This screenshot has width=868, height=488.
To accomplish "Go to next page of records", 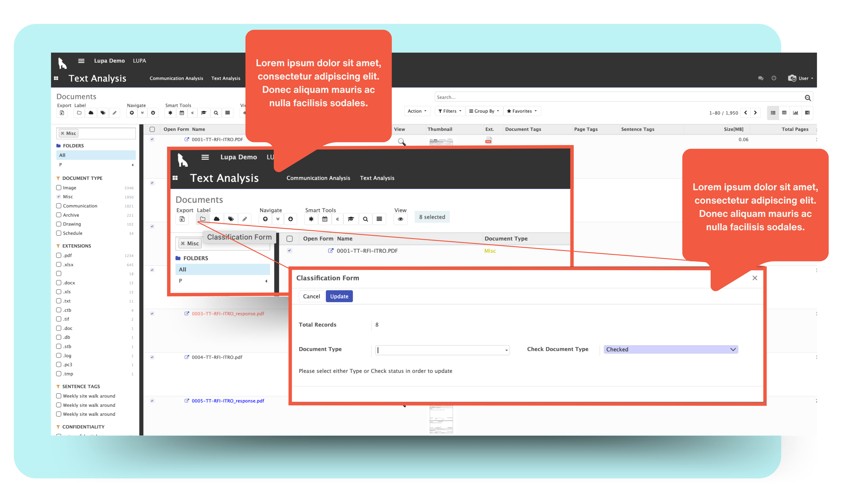I will (x=755, y=113).
